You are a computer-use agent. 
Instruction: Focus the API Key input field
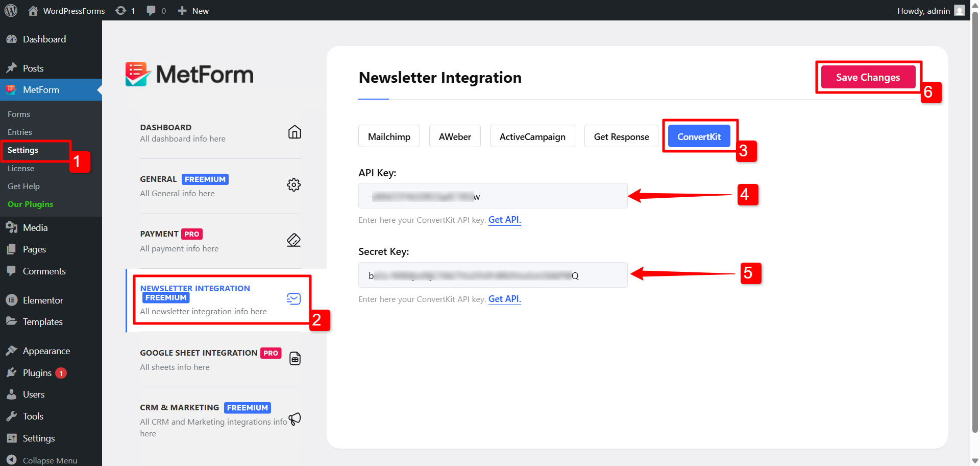pyautogui.click(x=493, y=196)
